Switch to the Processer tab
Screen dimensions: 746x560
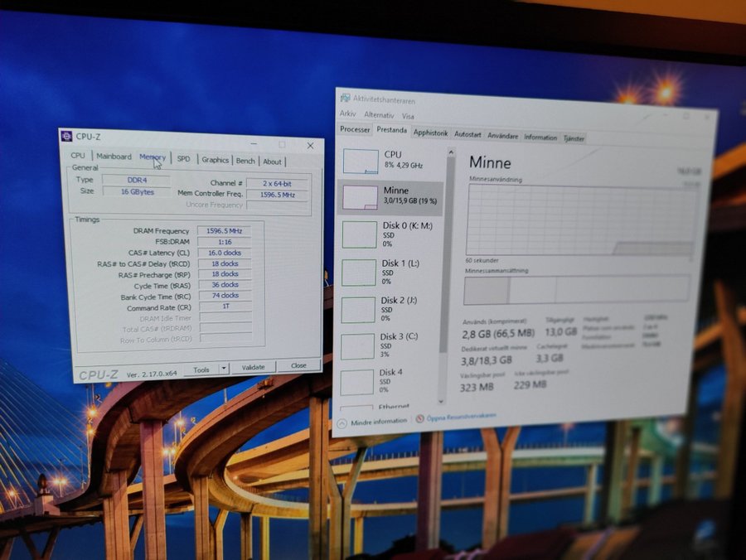point(355,129)
